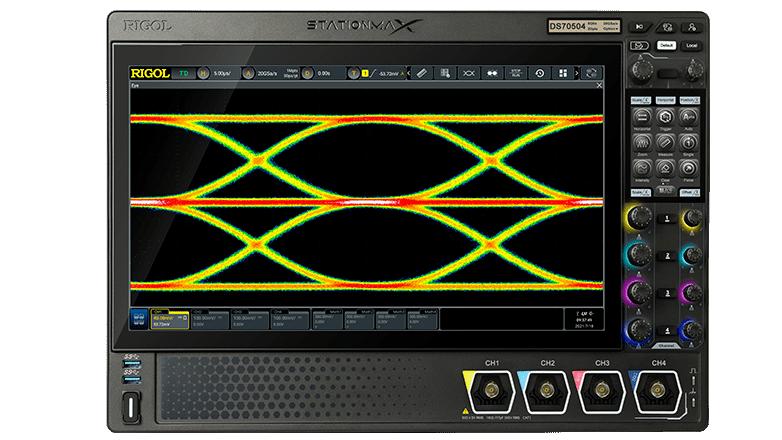
Task: Push the top-row user profile button
Action: click(692, 27)
